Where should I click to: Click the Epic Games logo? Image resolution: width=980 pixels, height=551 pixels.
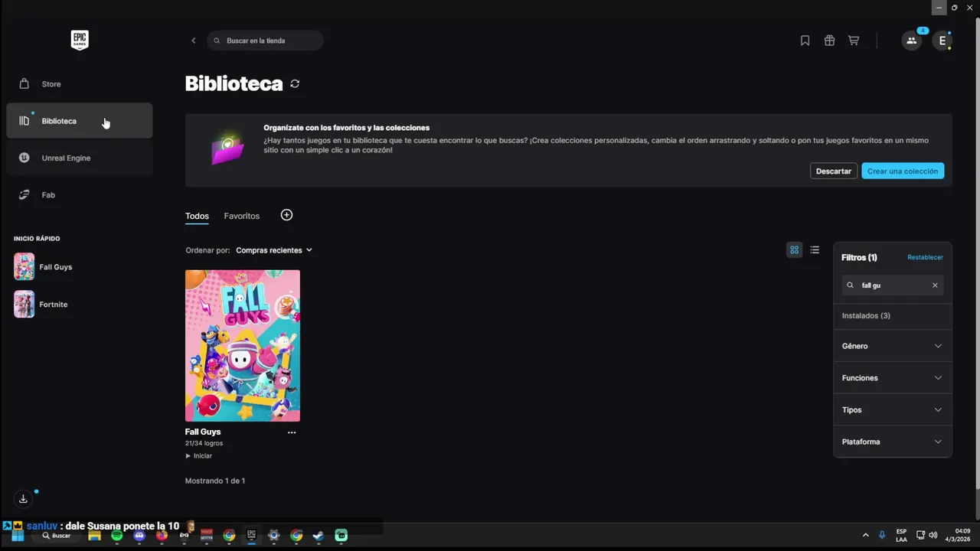pyautogui.click(x=80, y=41)
